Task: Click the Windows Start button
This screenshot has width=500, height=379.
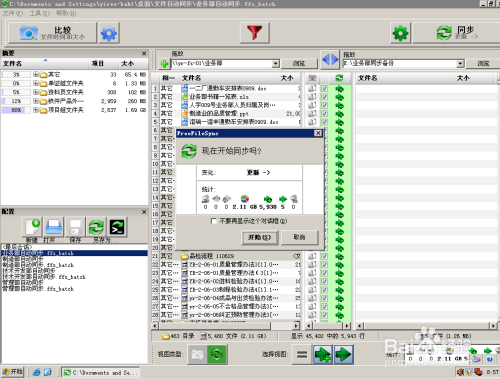Action: pyautogui.click(x=13, y=372)
